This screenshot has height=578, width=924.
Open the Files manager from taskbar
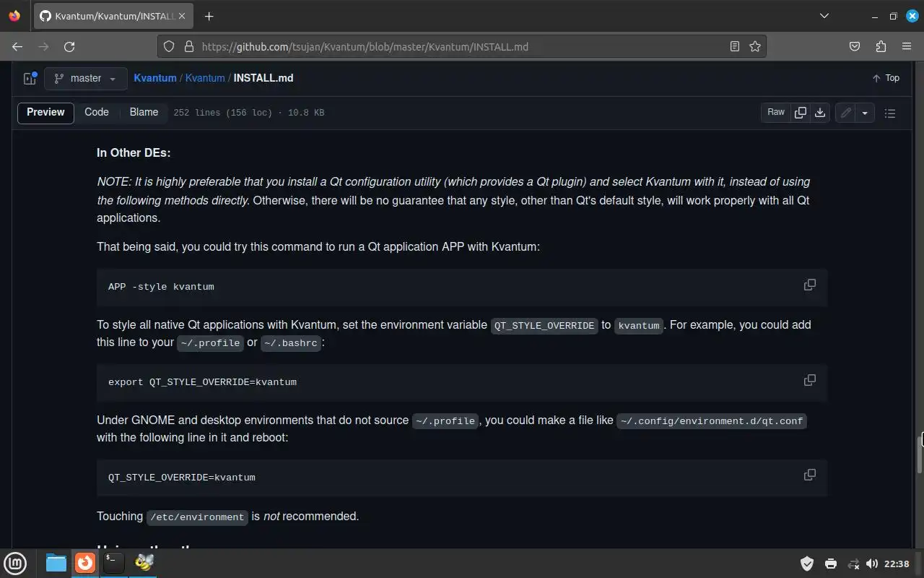point(56,563)
